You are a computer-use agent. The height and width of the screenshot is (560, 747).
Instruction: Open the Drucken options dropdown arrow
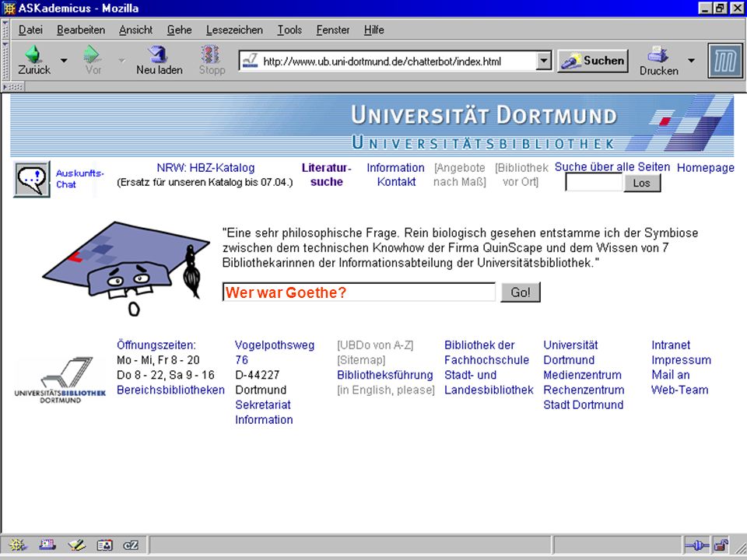click(691, 61)
